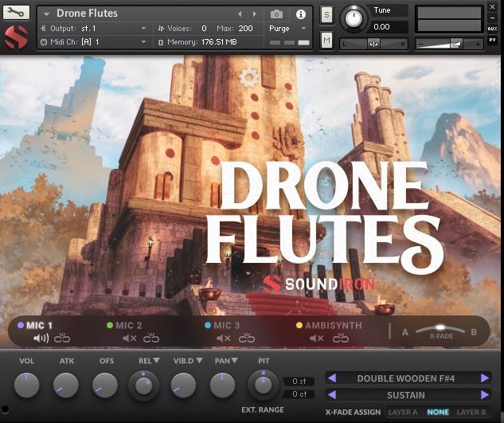Viewport: 504px width, 423px height.
Task: Click the MIC 1 load/purge chain icon
Action: [x=62, y=338]
